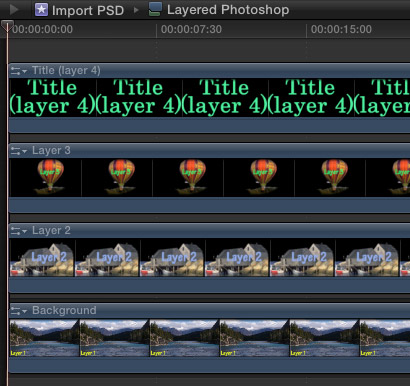410x386 pixels.
Task: Open Layer 2 clip adjustments menu
Action: (x=18, y=231)
